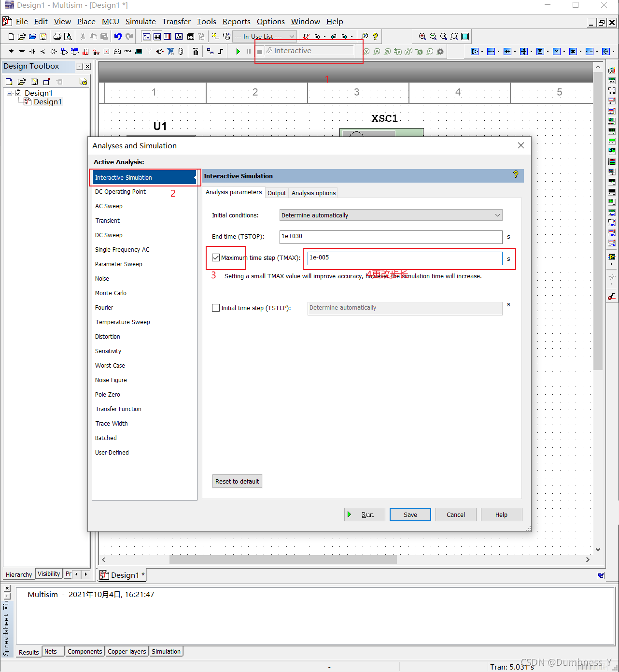Place a Basic resistor component icon
The image size is (619, 672).
pyautogui.click(x=22, y=51)
